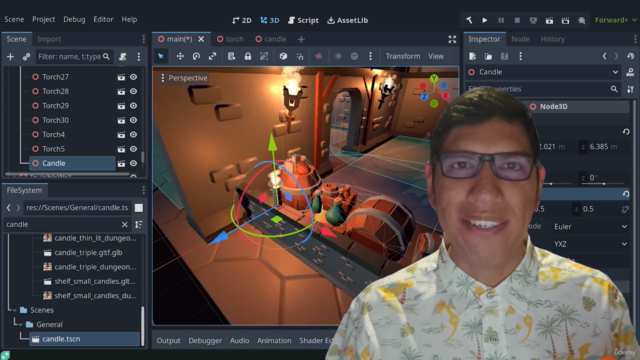Viewport: 640px width, 360px height.
Task: Toggle the Use Snap icon
Action: click(300, 56)
